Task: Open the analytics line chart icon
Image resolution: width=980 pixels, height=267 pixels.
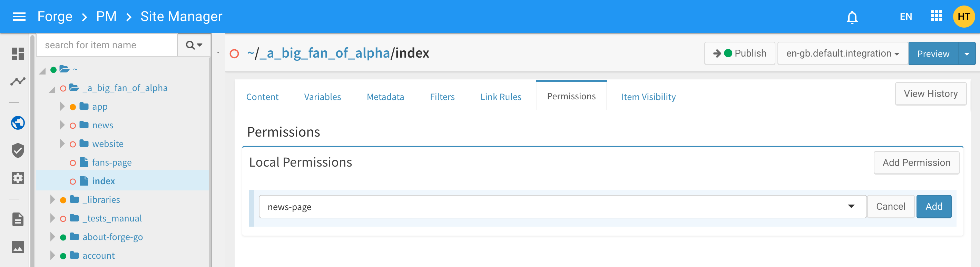Action: pyautogui.click(x=18, y=81)
